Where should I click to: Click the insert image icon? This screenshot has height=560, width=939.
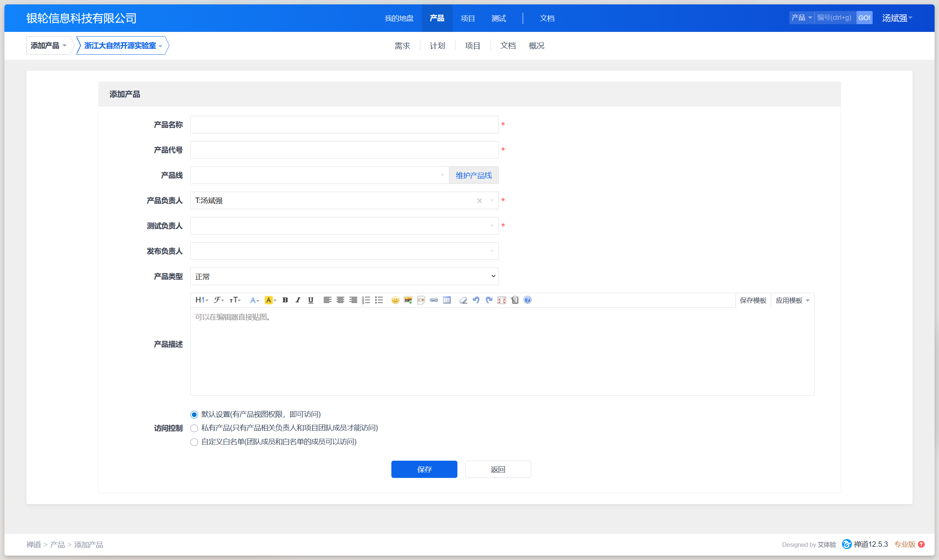(x=408, y=300)
